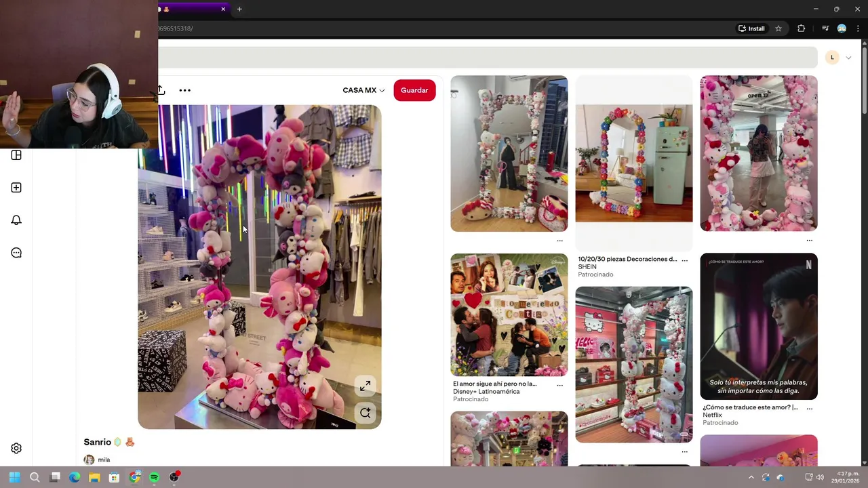The image size is (868, 488).
Task: Open messages chat bubble icon in sidebar
Action: click(x=16, y=253)
